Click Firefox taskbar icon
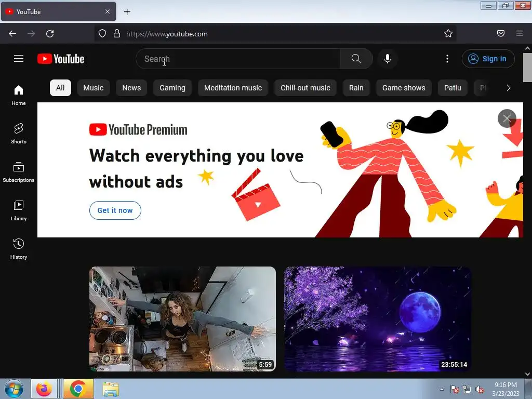Image resolution: width=532 pixels, height=399 pixels. (44, 389)
